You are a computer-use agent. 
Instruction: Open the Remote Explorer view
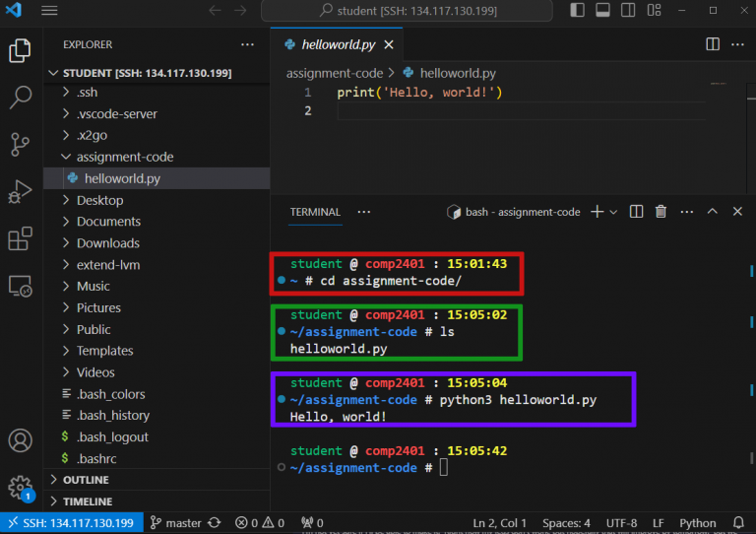(x=21, y=287)
